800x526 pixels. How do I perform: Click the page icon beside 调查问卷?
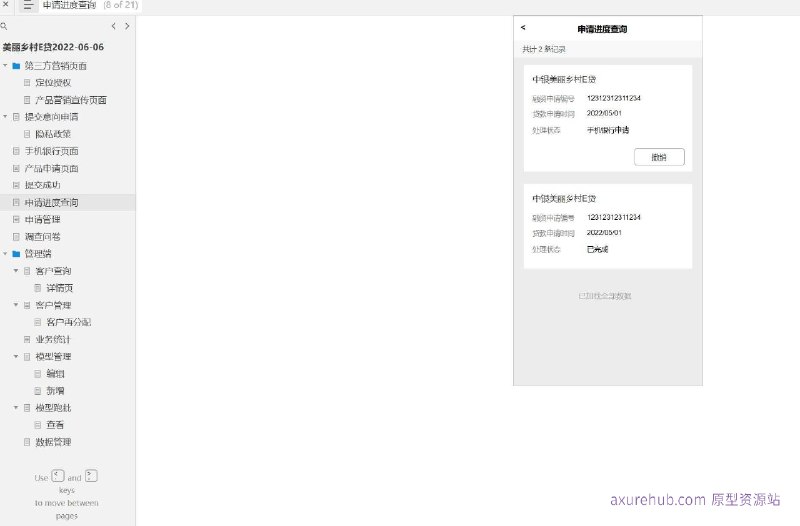tap(16, 237)
